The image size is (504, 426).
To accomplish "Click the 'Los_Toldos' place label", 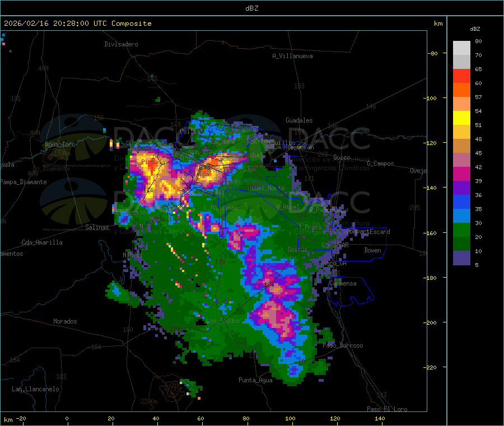I will [223, 321].
